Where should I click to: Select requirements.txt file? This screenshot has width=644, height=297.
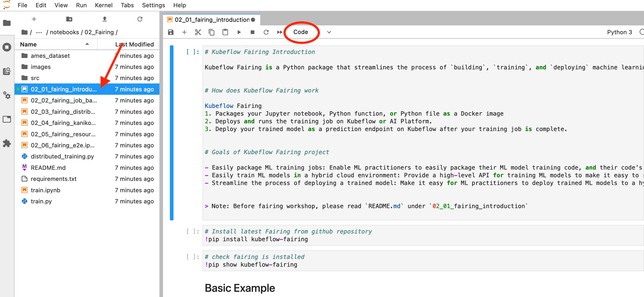[87, 179]
